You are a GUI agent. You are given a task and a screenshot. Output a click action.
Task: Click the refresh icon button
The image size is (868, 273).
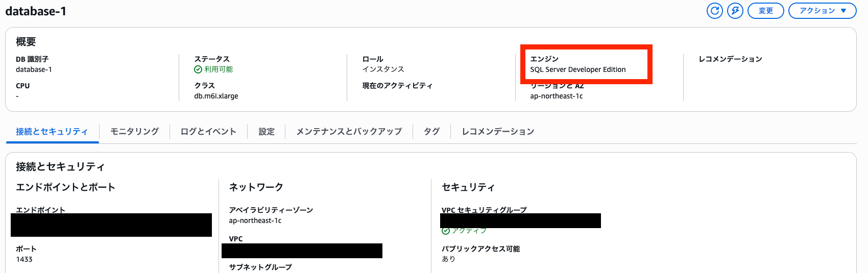715,11
